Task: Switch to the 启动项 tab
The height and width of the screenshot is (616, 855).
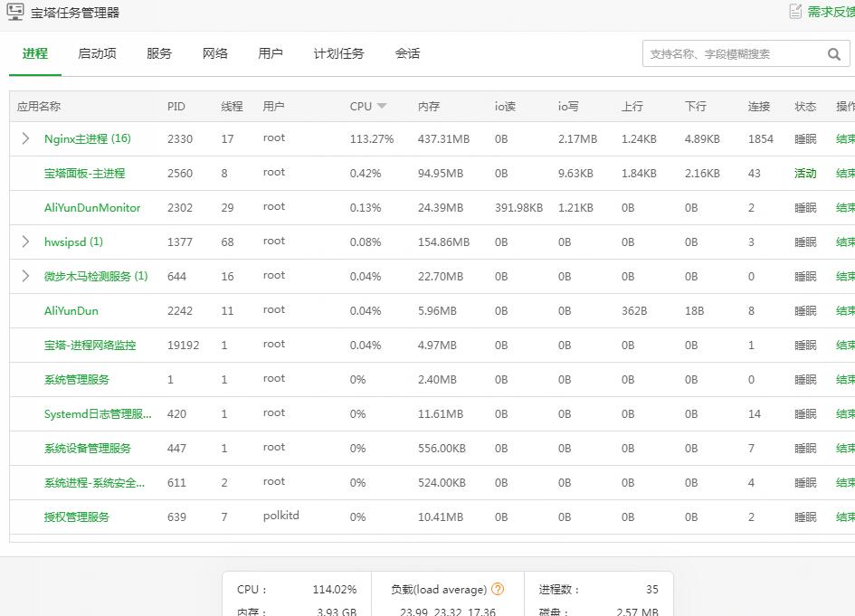Action: click(x=97, y=53)
